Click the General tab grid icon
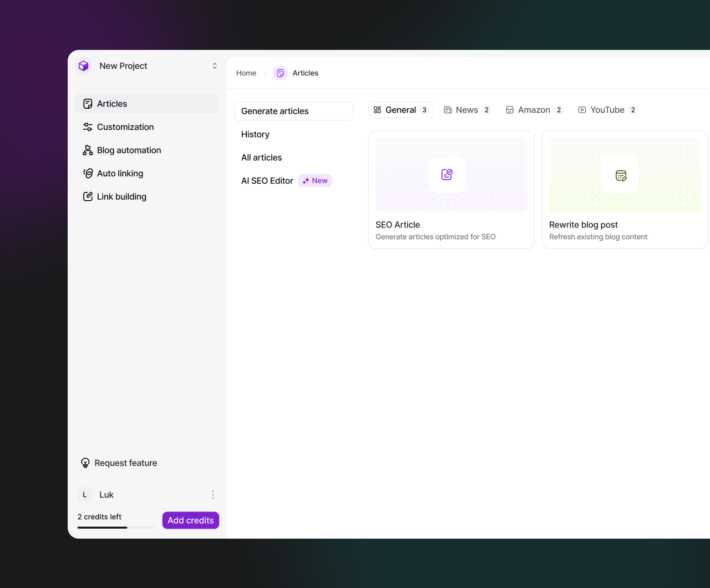 pos(377,110)
